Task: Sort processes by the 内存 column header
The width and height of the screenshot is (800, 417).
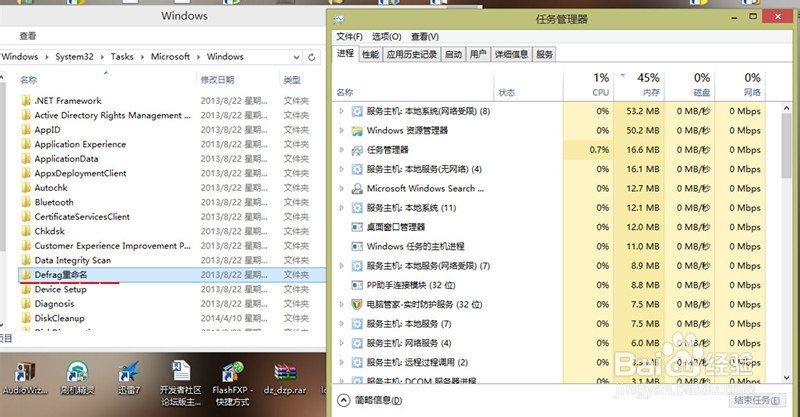Action: coord(639,85)
